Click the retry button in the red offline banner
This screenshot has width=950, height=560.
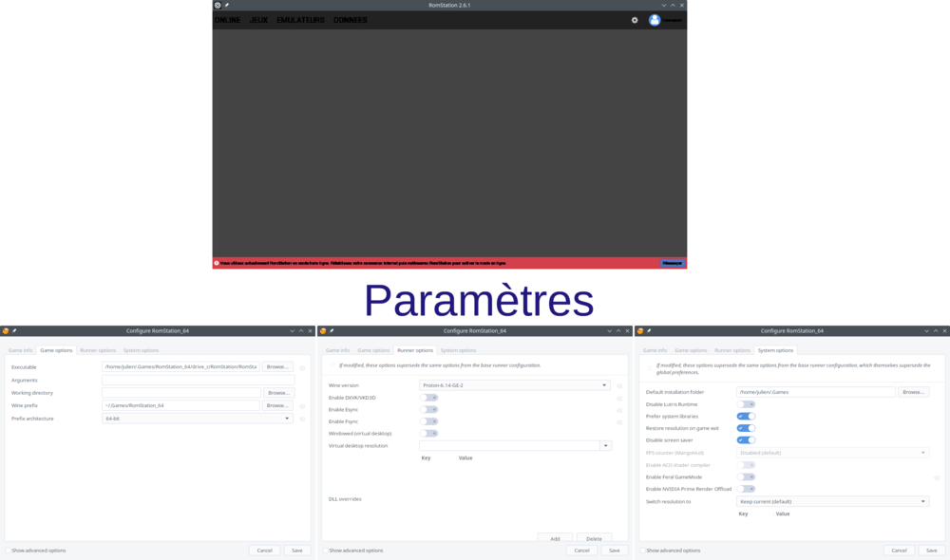pyautogui.click(x=672, y=263)
